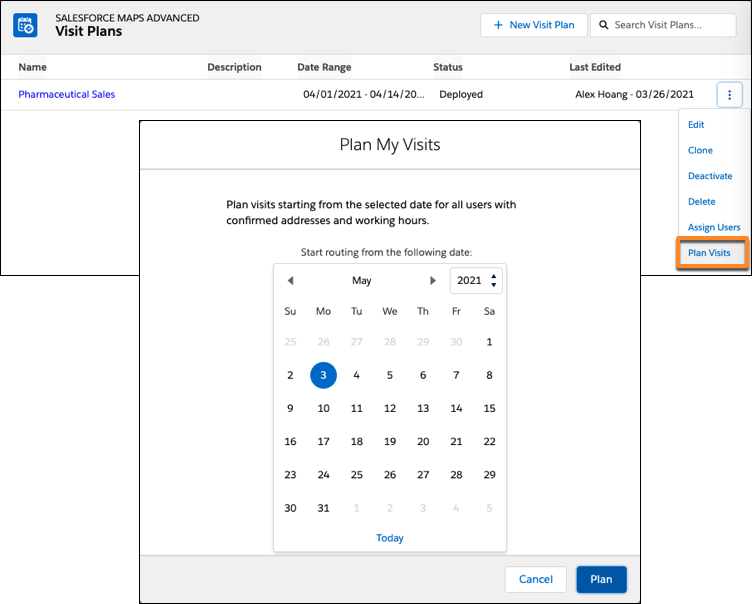Choose Clone from the row menu
The image size is (752, 604).
click(x=700, y=150)
